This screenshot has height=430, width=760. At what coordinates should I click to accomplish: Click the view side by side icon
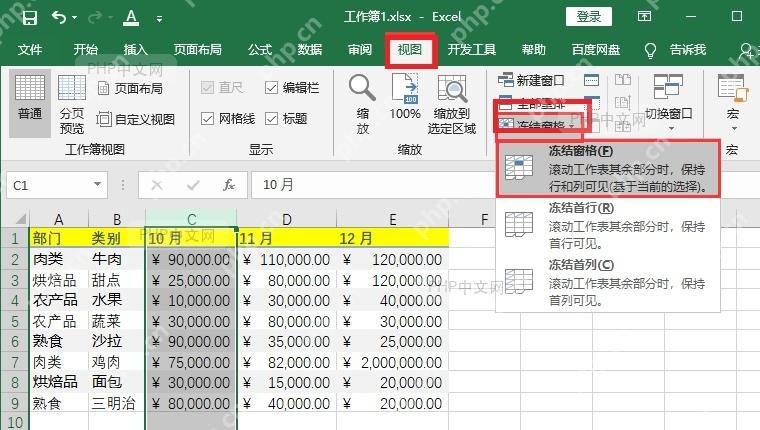pos(623,80)
